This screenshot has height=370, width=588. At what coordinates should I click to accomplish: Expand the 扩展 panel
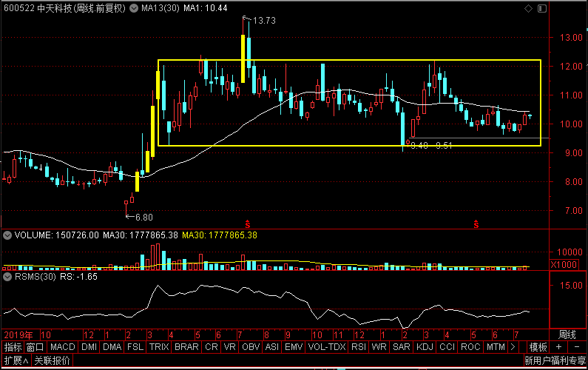[16, 360]
